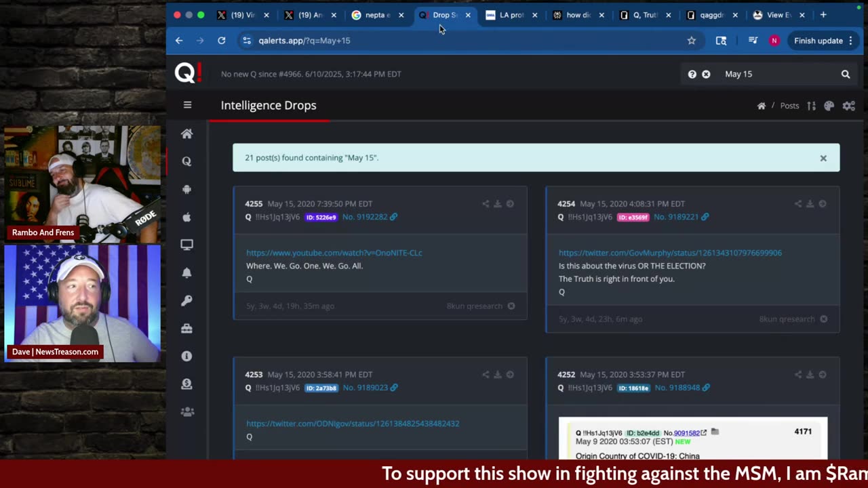Click the Q! site logo
The image size is (868, 488).
tap(188, 73)
